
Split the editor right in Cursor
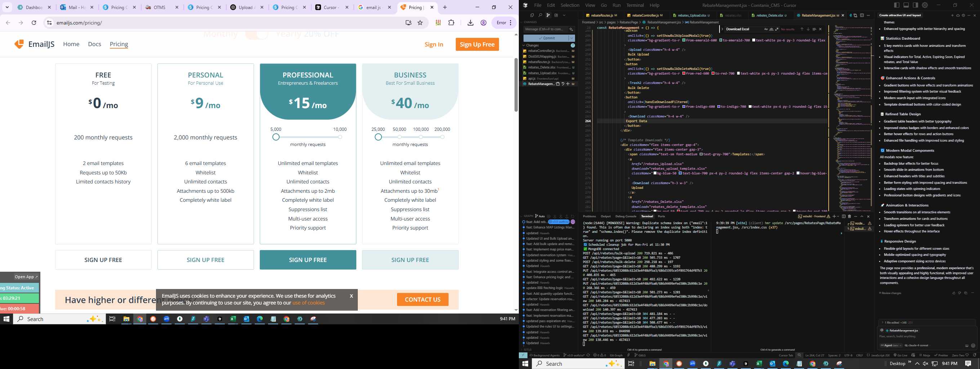(x=862, y=15)
